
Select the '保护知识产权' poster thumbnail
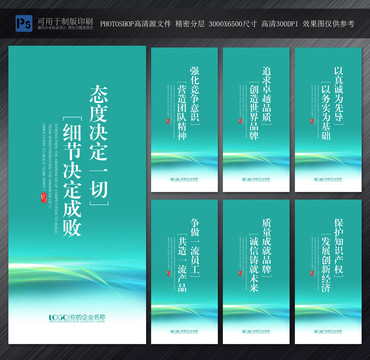pos(328,272)
